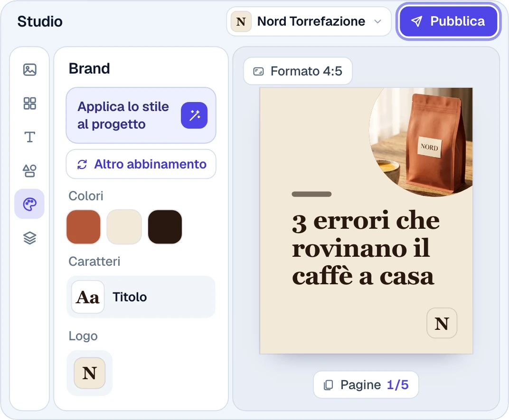This screenshot has width=509, height=420.
Task: Open the Formato 4:5 format selector
Action: click(x=298, y=71)
